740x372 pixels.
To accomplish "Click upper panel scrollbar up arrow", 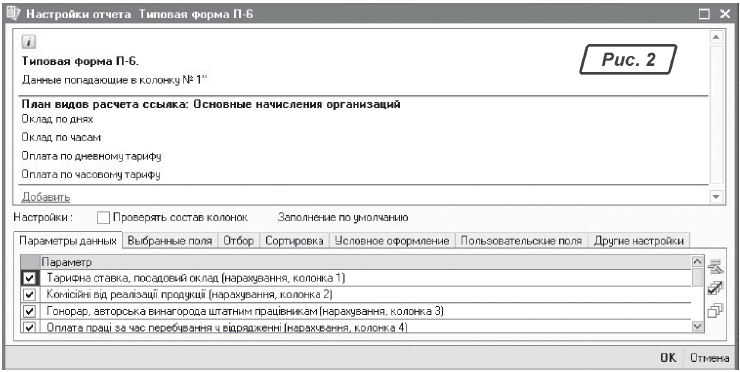I will (x=715, y=37).
